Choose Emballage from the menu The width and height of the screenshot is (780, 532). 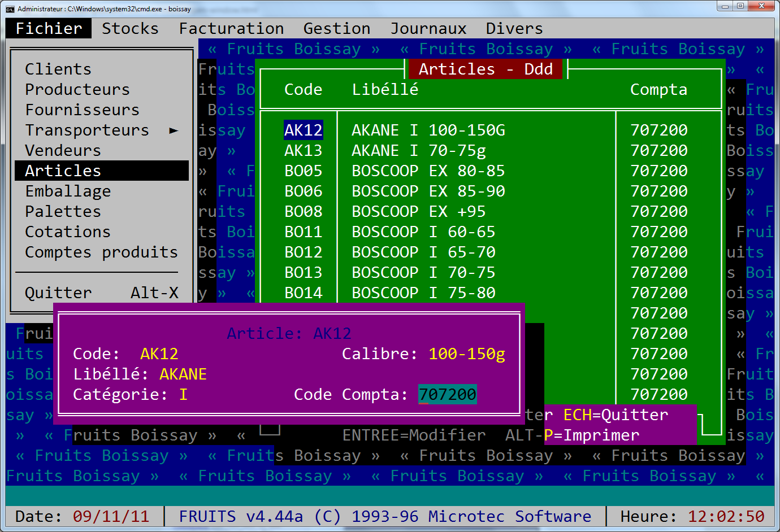68,191
